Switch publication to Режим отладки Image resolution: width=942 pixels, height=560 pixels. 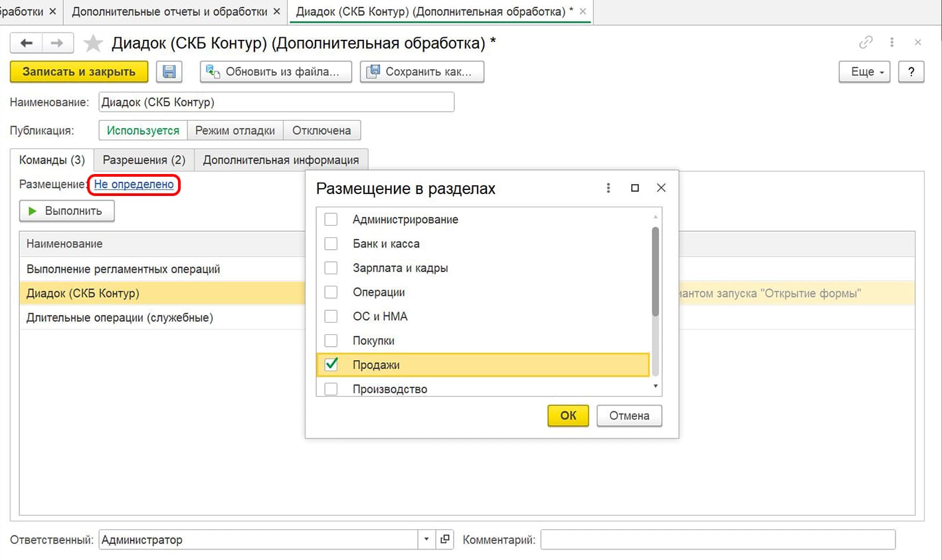[x=235, y=130]
